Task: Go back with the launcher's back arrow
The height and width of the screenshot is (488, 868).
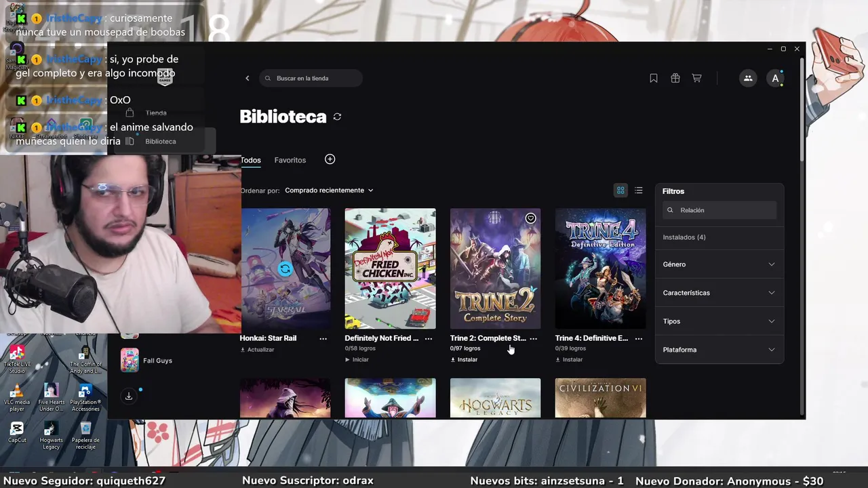Action: click(x=248, y=78)
